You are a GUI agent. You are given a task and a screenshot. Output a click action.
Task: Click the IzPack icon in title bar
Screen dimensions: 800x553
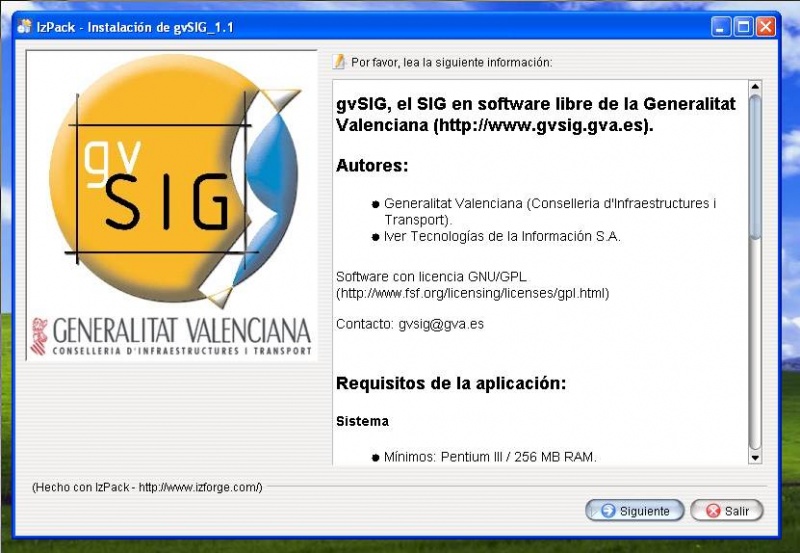(x=23, y=27)
